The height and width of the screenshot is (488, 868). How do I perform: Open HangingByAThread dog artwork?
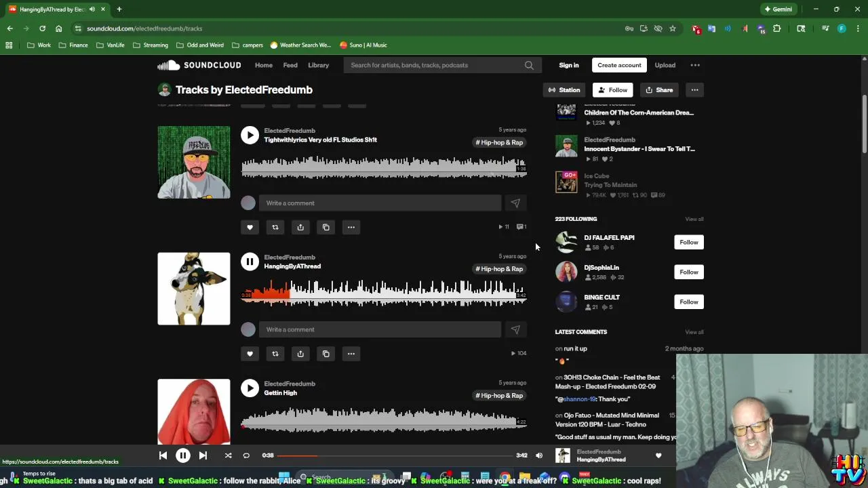click(194, 289)
